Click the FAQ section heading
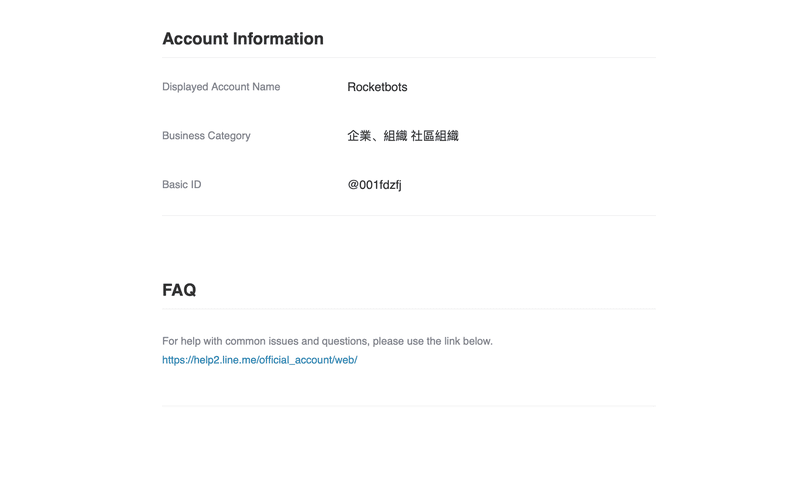 click(x=179, y=290)
